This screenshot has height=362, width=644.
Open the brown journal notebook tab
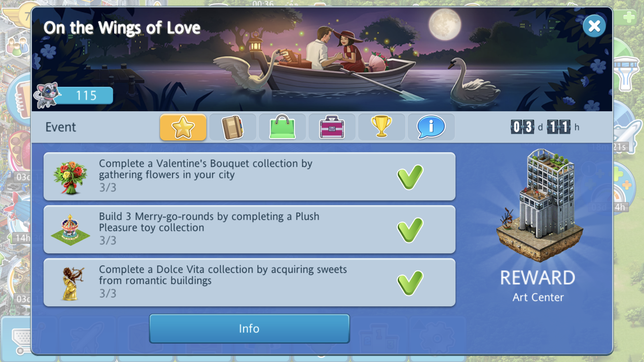pos(232,127)
